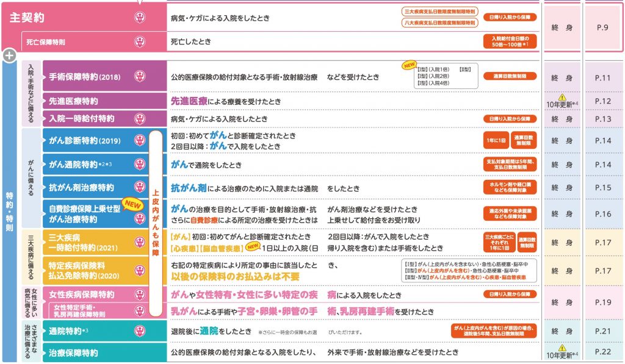Open page reference P.9

[x=602, y=27]
